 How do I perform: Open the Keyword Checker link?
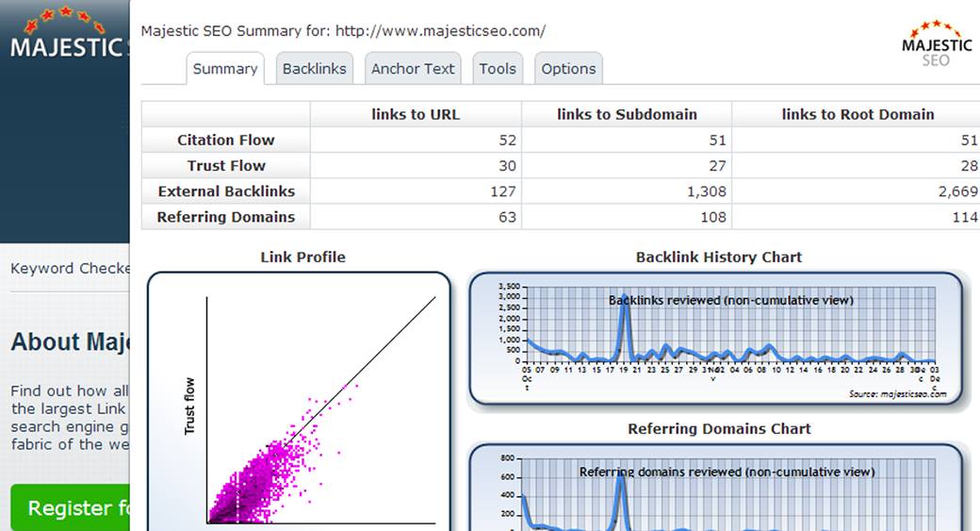70,269
